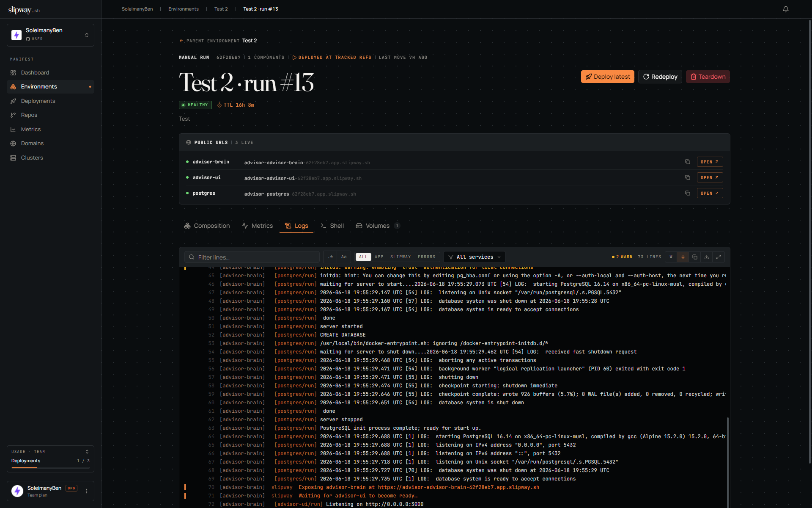Click the Metrics chart icon in sidebar
The width and height of the screenshot is (812, 508).
tap(13, 130)
